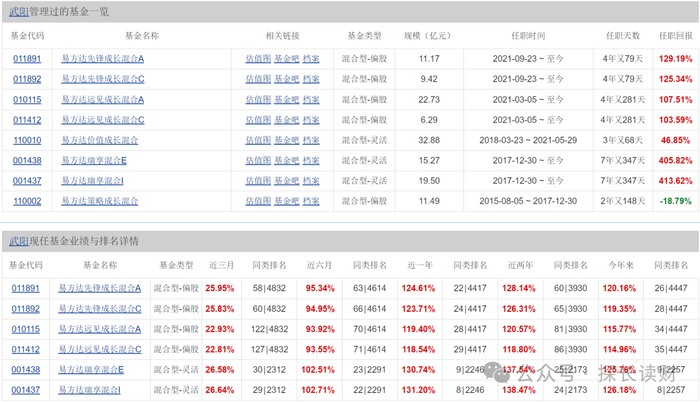Open fund code 110002 link

pyautogui.click(x=27, y=201)
